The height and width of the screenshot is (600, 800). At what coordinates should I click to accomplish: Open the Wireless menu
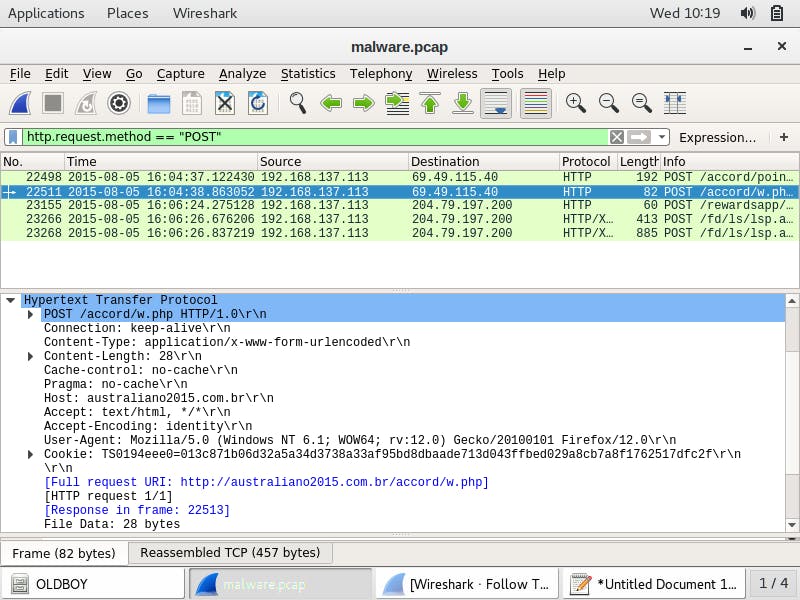point(452,74)
